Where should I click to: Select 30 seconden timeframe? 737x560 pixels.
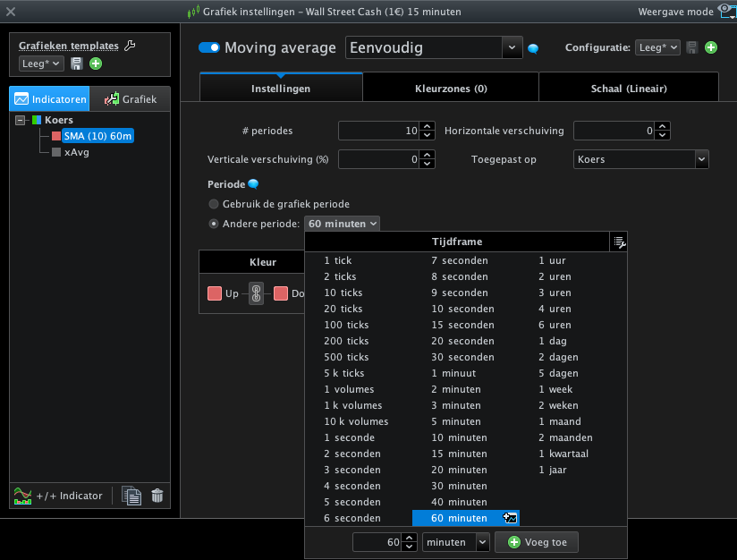pos(463,357)
